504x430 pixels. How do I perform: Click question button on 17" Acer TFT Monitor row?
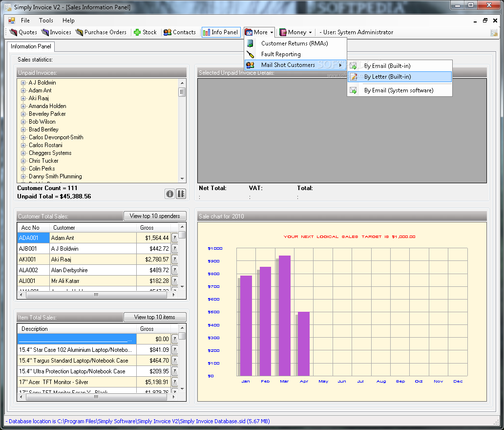point(174,382)
